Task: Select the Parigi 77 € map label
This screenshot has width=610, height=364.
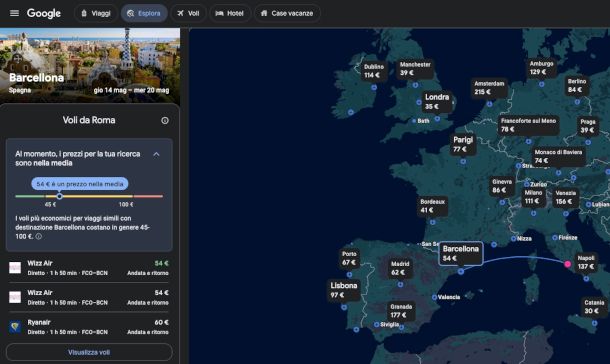Action: point(463,145)
